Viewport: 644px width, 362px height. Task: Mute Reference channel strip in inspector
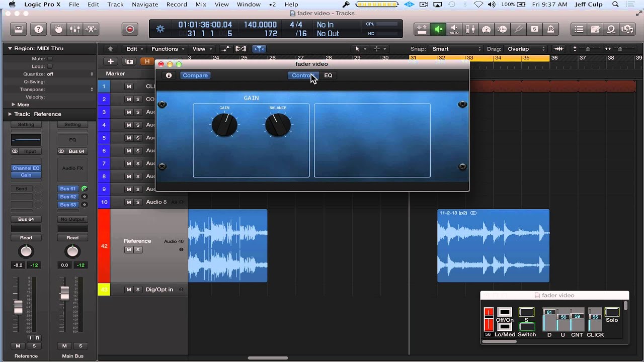tap(18, 346)
